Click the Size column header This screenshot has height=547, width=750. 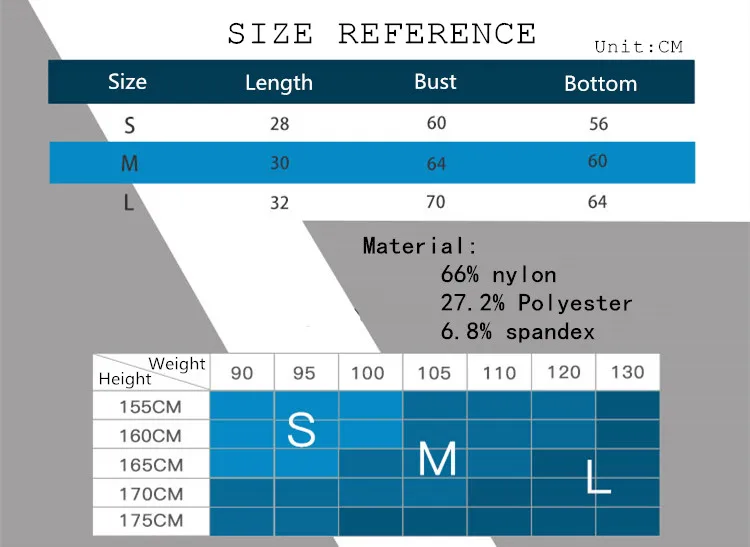coord(127,82)
